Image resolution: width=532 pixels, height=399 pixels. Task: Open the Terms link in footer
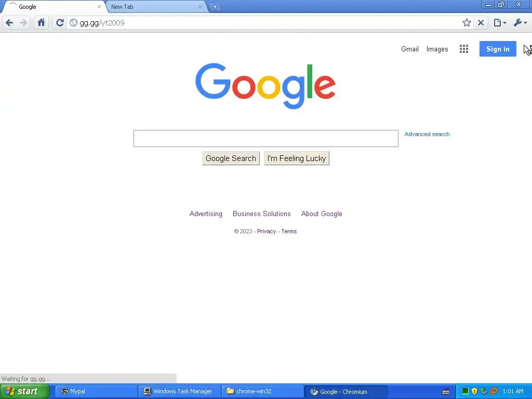[289, 231]
